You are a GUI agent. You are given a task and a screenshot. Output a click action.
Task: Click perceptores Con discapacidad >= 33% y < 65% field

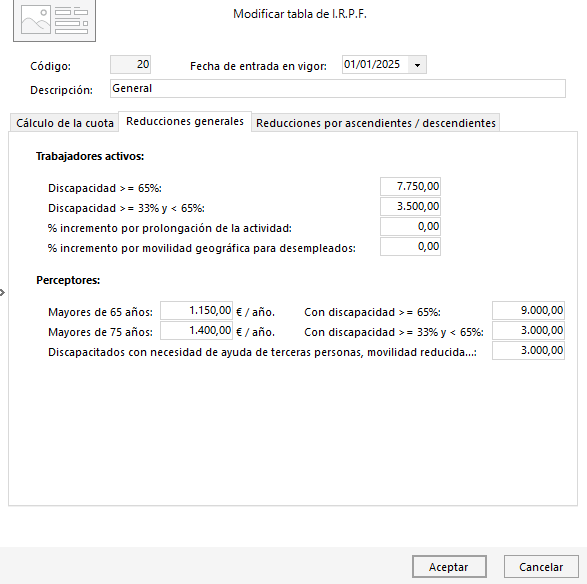click(528, 331)
